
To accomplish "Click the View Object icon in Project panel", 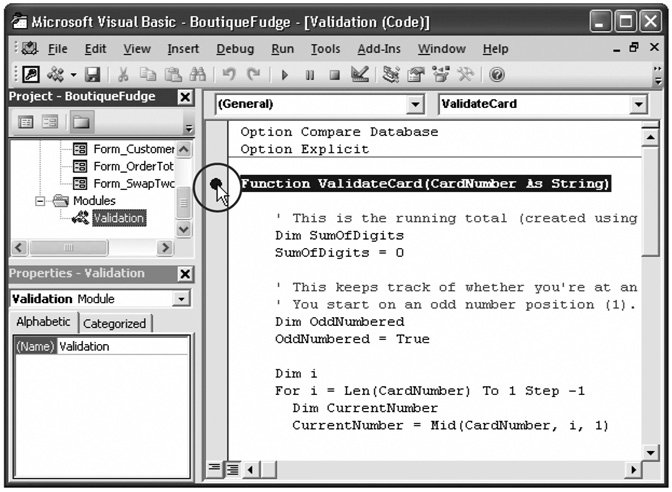I will click(50, 122).
